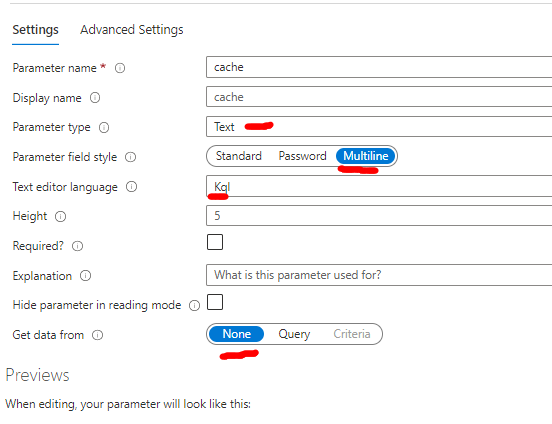The width and height of the screenshot is (552, 424).
Task: Switch to the Advanced Settings tab
Action: (132, 30)
